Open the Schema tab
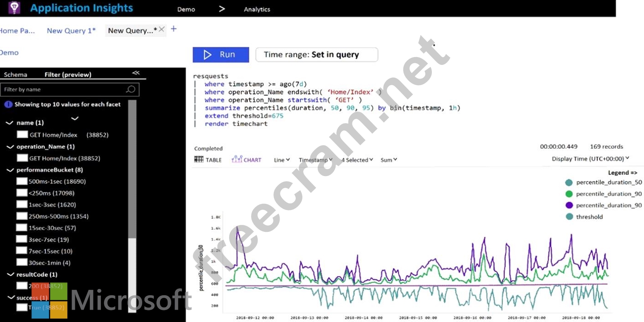The height and width of the screenshot is (322, 644). 15,75
